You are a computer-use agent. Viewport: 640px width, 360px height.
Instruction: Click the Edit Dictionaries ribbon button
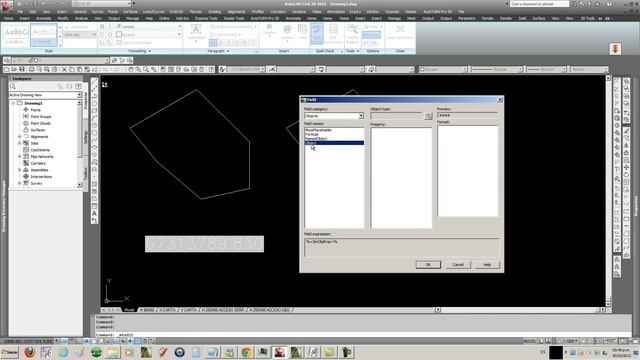pyautogui.click(x=333, y=33)
